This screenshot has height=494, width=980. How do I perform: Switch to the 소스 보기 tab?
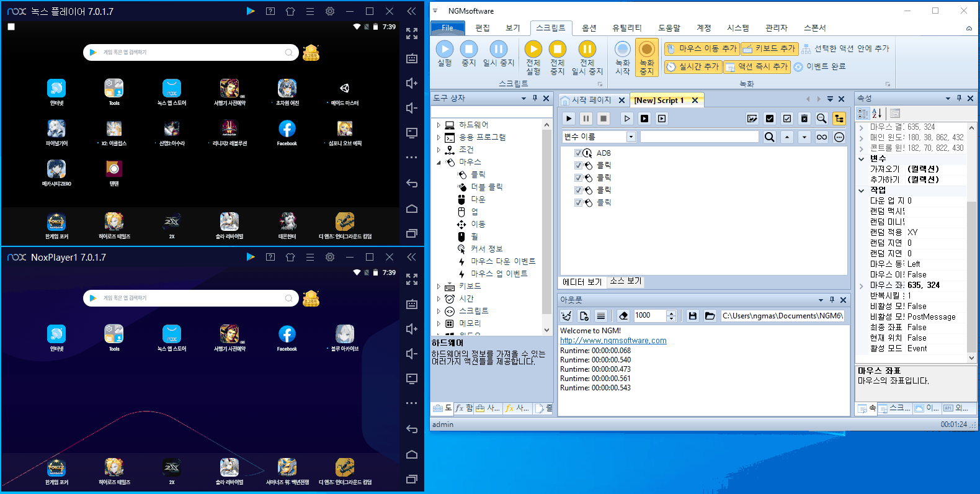pos(626,281)
